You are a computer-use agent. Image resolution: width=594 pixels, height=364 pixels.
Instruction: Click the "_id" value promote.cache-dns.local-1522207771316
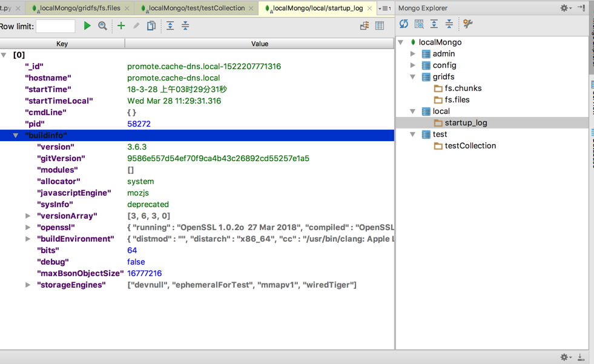pyautogui.click(x=204, y=66)
